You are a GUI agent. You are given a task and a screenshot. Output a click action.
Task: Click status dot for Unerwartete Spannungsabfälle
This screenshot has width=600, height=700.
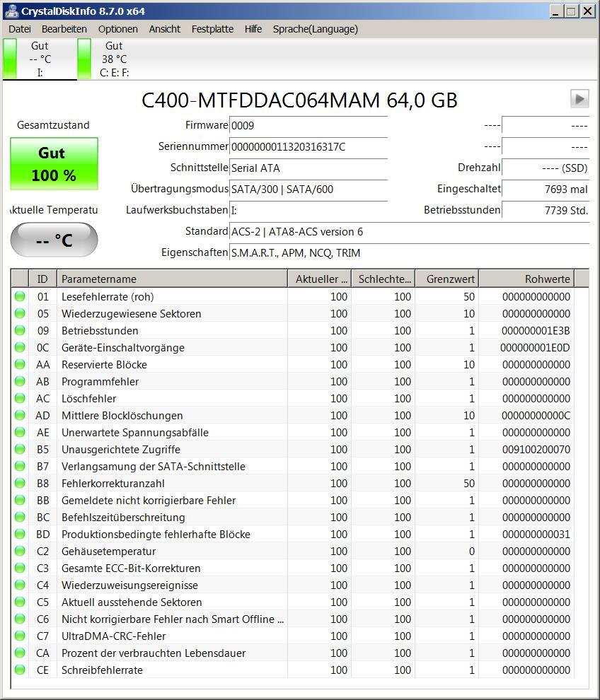[x=20, y=432]
